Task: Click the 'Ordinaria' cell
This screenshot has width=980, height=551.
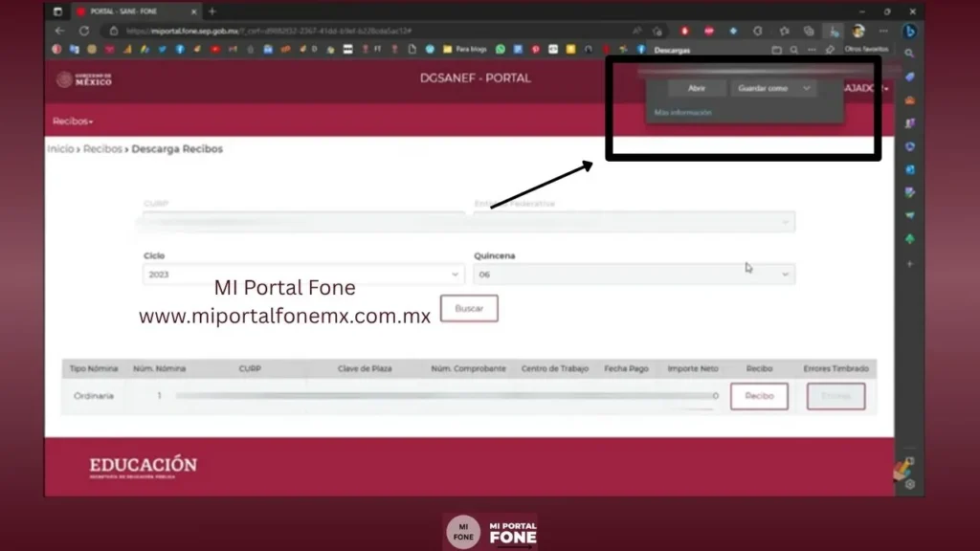Action: click(94, 396)
